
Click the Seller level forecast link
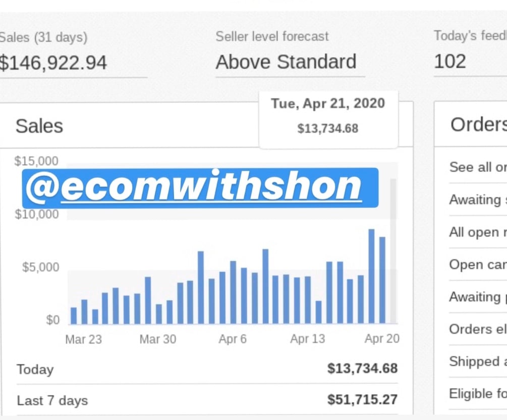[272, 36]
